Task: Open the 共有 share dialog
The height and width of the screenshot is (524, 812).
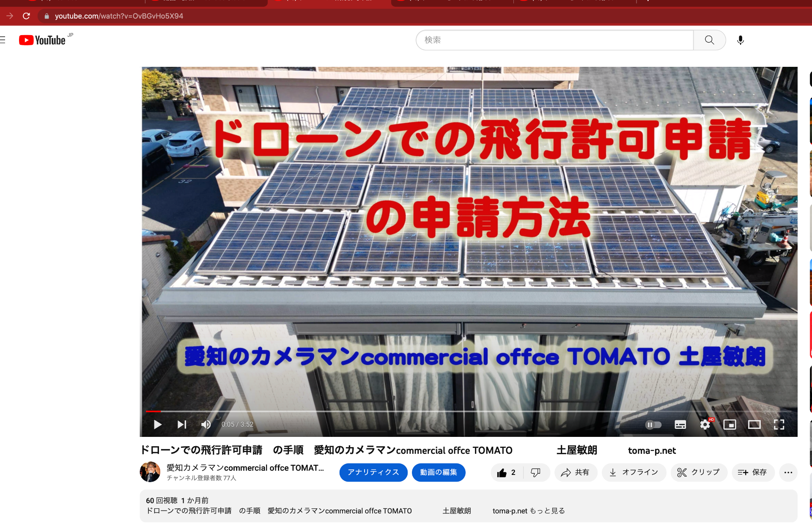Action: (575, 472)
